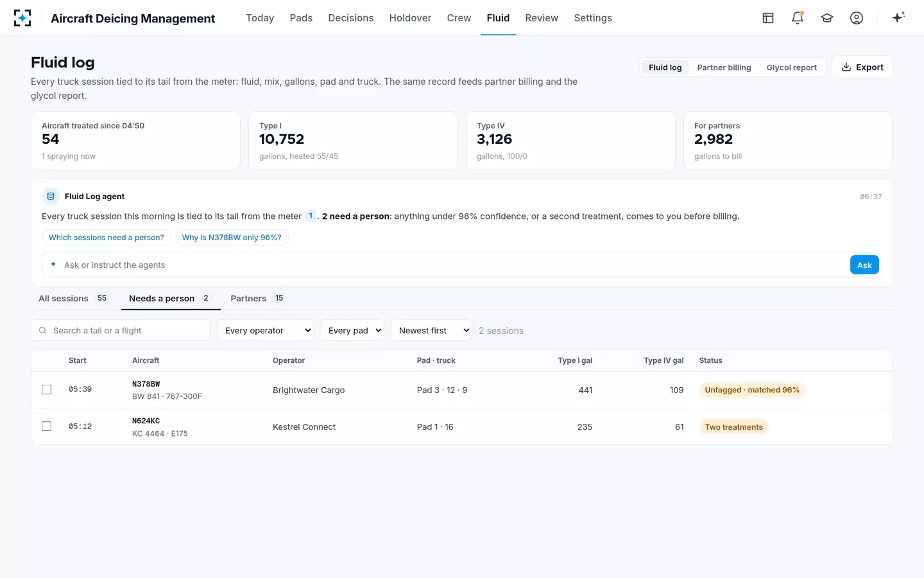This screenshot has width=924, height=578.
Task: Click the 'Two treatments' status badge
Action: coord(734,427)
